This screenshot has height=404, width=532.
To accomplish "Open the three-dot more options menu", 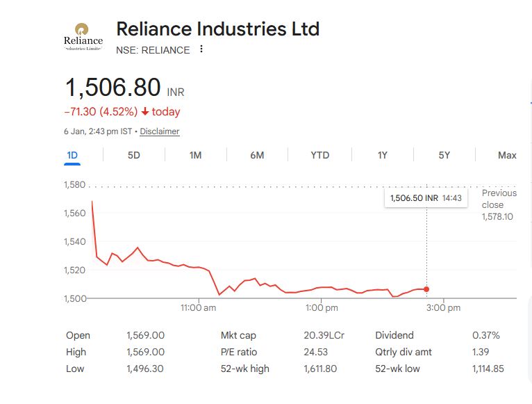I will pos(201,49).
